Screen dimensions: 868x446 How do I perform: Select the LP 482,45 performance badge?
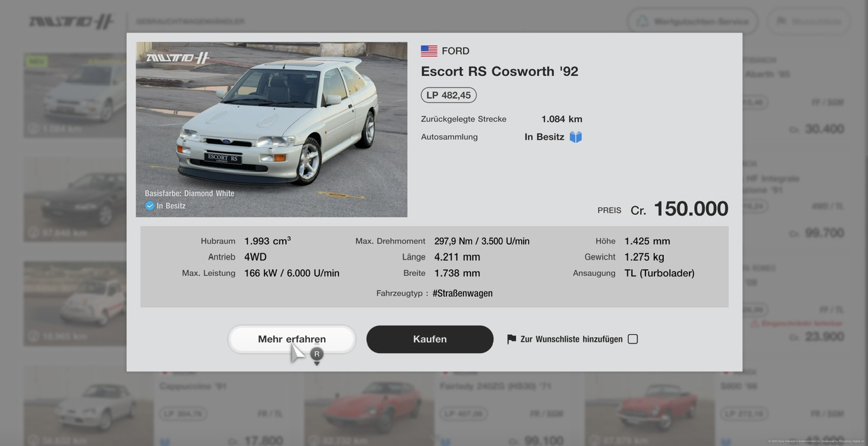(x=448, y=95)
